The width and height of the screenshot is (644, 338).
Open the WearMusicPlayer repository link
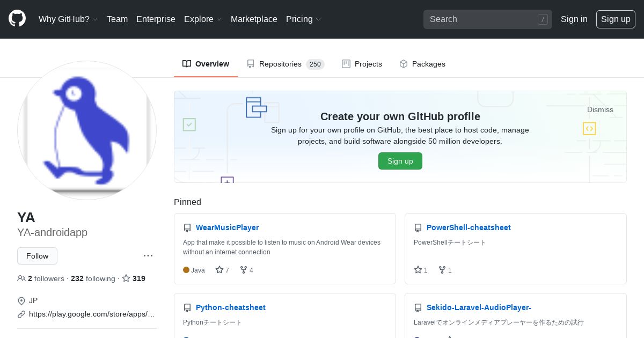click(228, 227)
